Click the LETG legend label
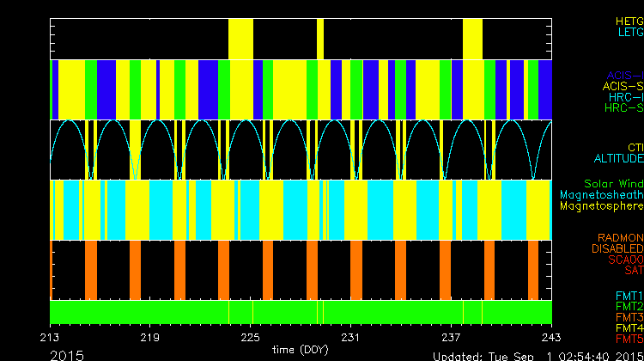The height and width of the screenshot is (361, 644). pos(629,32)
